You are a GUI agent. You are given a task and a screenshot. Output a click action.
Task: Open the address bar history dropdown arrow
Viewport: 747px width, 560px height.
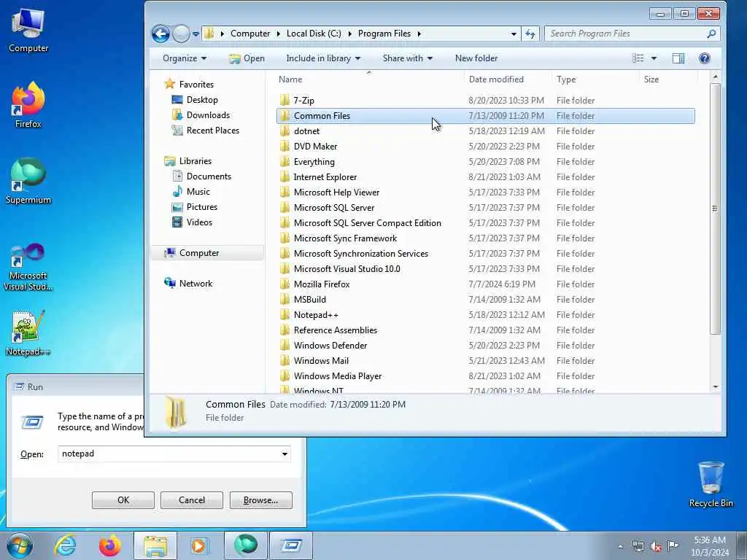(514, 34)
